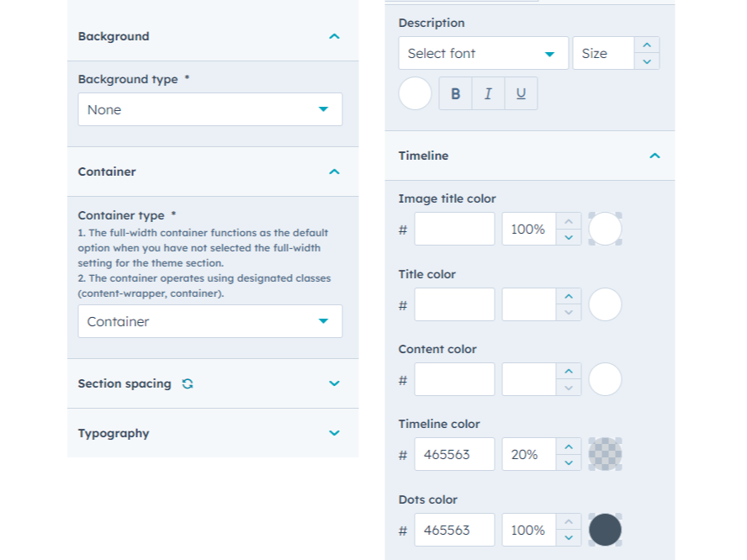
Task: Expand the Section spacing section
Action: pos(334,383)
